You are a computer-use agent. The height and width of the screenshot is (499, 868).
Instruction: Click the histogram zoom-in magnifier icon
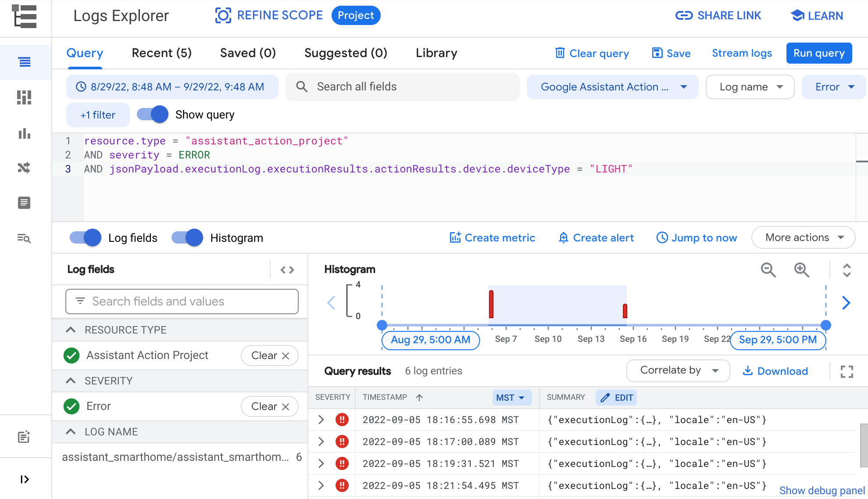point(801,269)
